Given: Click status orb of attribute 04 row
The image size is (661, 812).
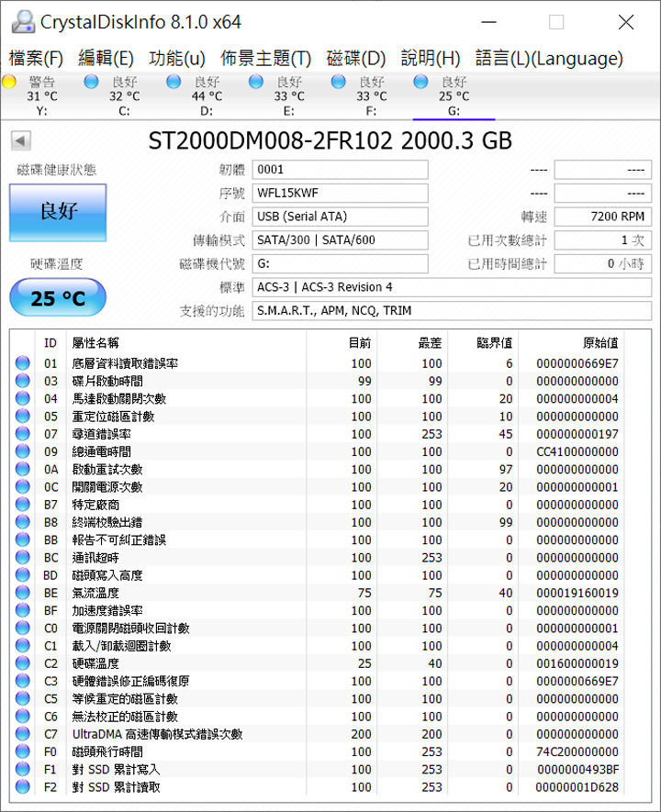Looking at the screenshot, I should pyautogui.click(x=23, y=398).
